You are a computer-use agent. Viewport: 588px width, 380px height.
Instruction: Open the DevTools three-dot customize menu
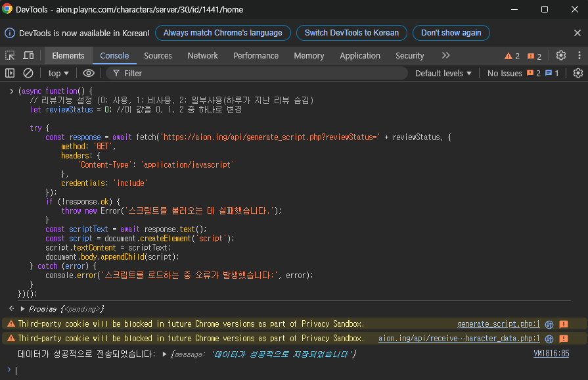[577, 56]
